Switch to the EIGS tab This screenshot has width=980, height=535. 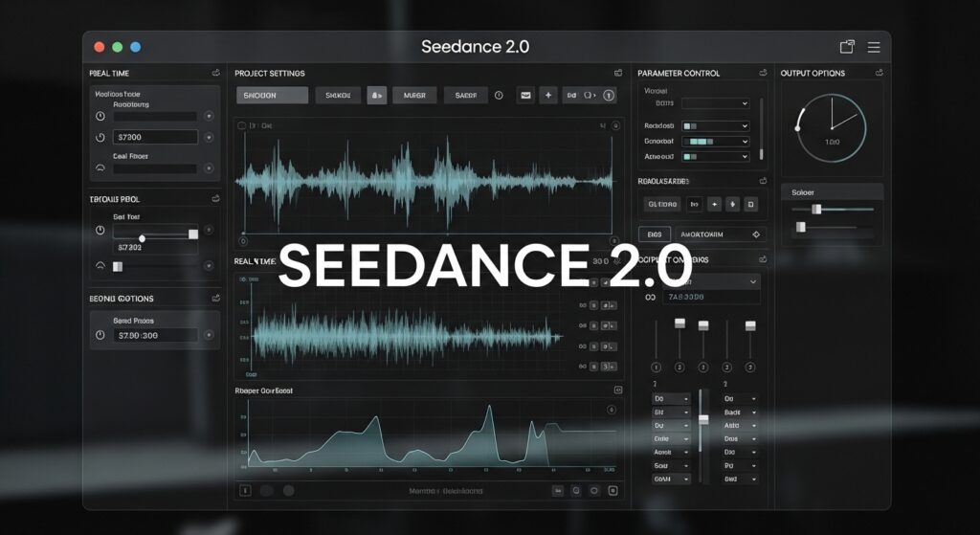point(655,234)
